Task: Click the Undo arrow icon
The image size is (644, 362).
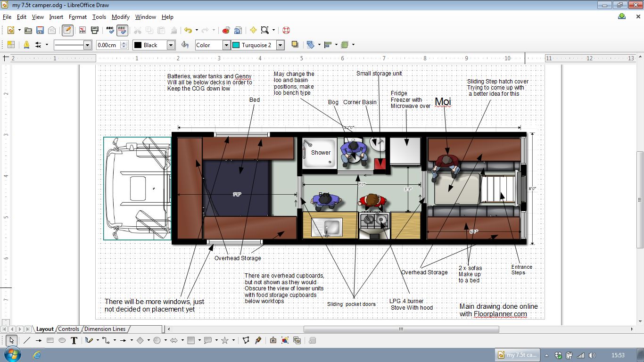Action: tap(188, 30)
